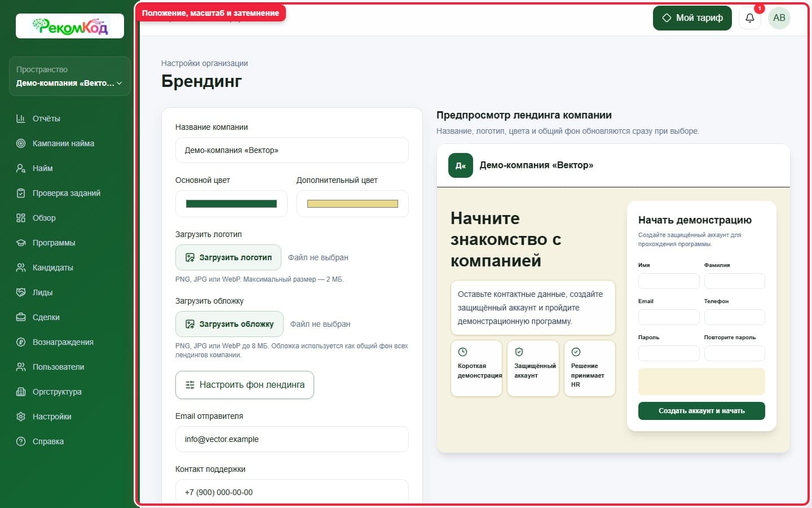
Task: Go to Кампании найма
Action: pyautogui.click(x=70, y=143)
